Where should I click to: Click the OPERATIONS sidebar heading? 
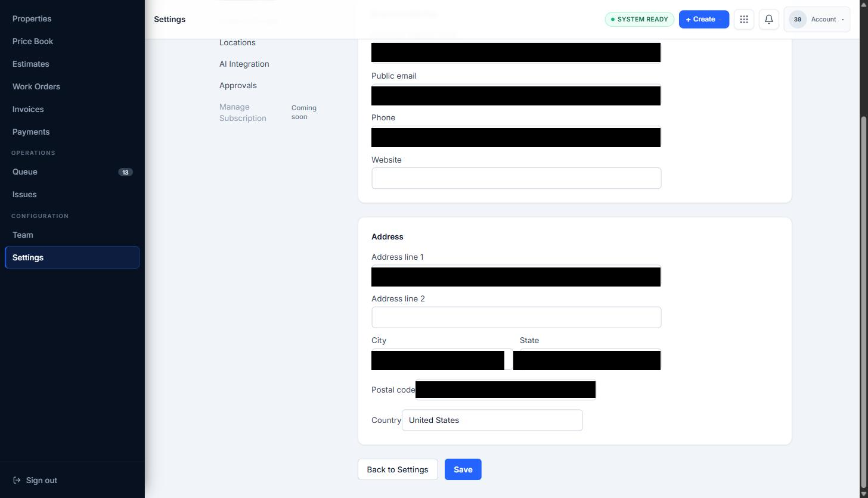pyautogui.click(x=33, y=153)
